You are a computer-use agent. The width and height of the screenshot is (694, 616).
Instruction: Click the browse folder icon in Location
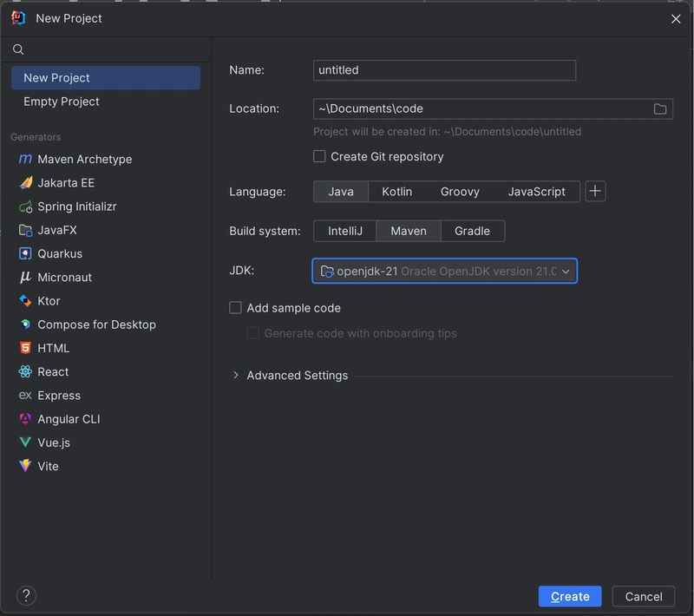coord(660,108)
